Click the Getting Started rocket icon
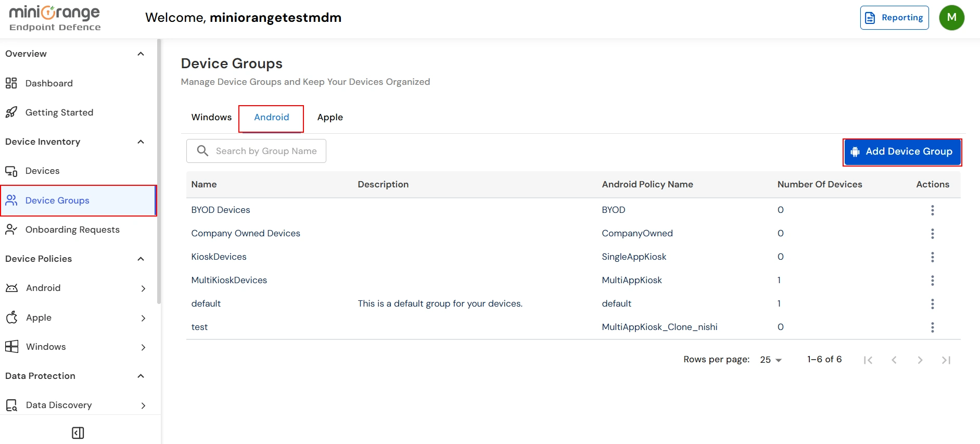 (x=11, y=112)
